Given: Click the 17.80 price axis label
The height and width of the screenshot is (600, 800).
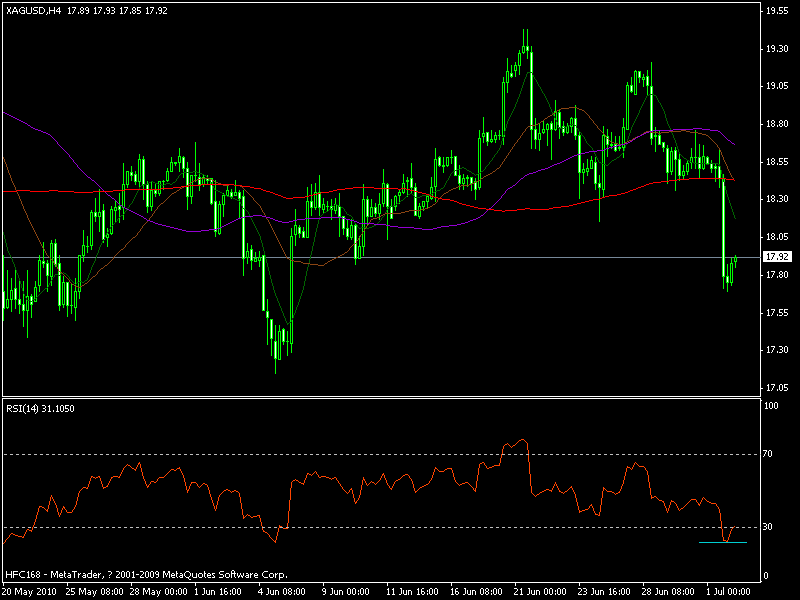Looking at the screenshot, I should (x=777, y=275).
